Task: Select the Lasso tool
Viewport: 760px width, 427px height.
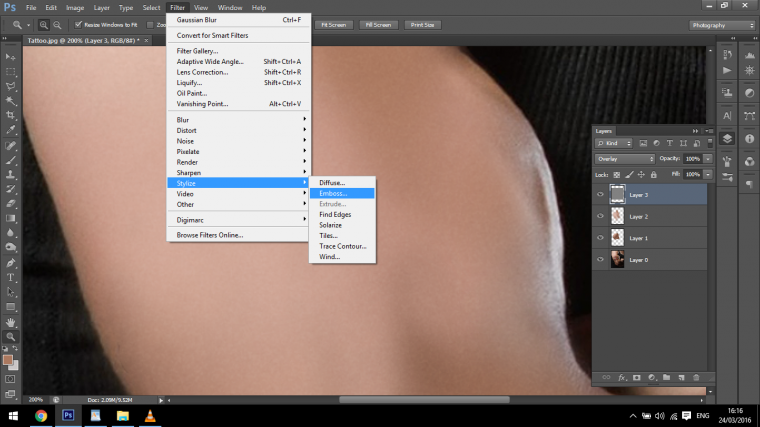Action: tap(10, 86)
